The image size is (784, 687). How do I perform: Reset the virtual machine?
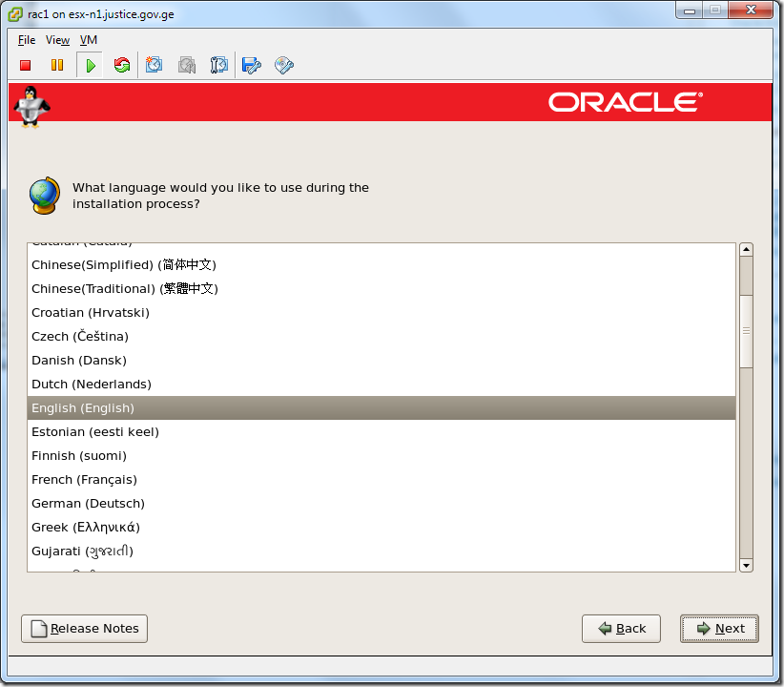coord(121,65)
